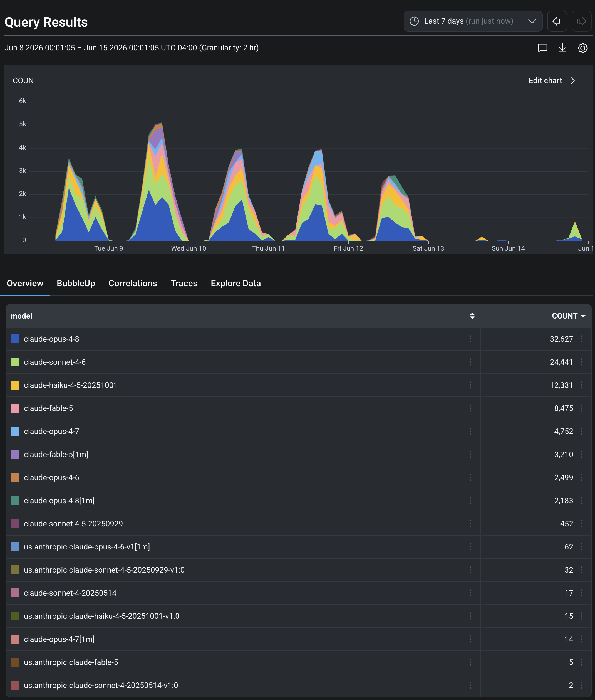This screenshot has height=700, width=595.
Task: Open count menu for 12,331 value
Action: [581, 385]
